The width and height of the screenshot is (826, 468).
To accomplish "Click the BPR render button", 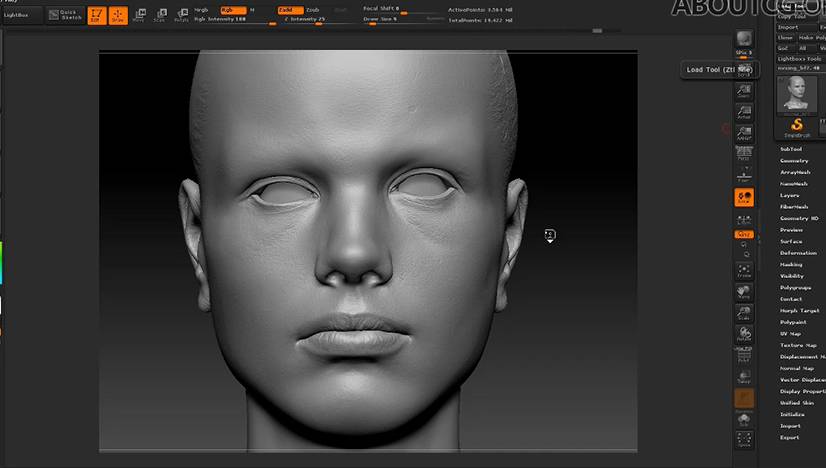I will pyautogui.click(x=744, y=38).
